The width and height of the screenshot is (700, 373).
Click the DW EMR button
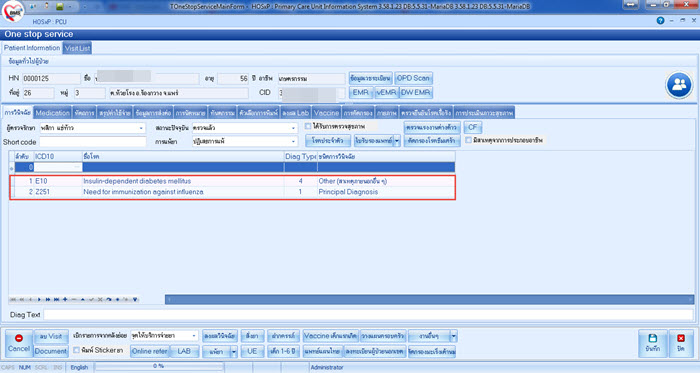(x=416, y=92)
